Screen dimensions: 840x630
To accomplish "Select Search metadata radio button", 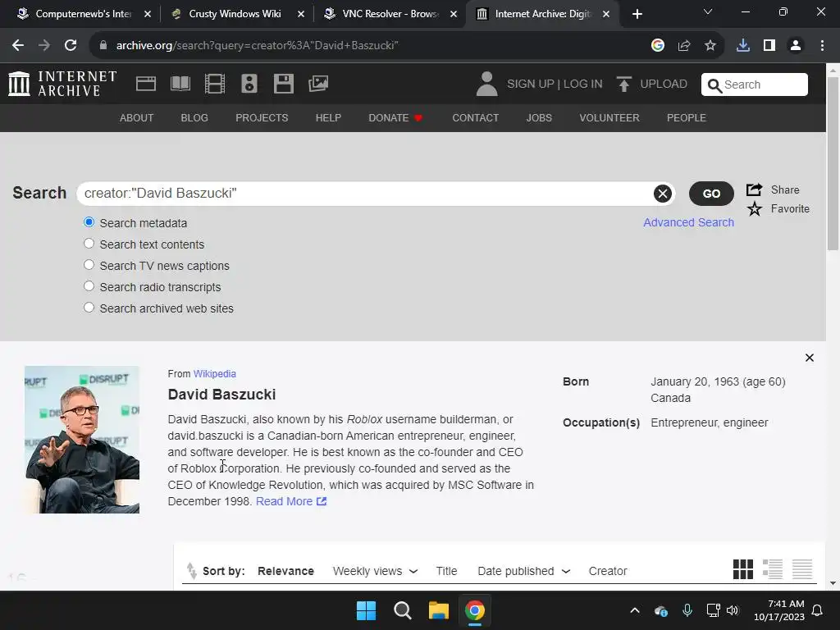I will coord(89,221).
